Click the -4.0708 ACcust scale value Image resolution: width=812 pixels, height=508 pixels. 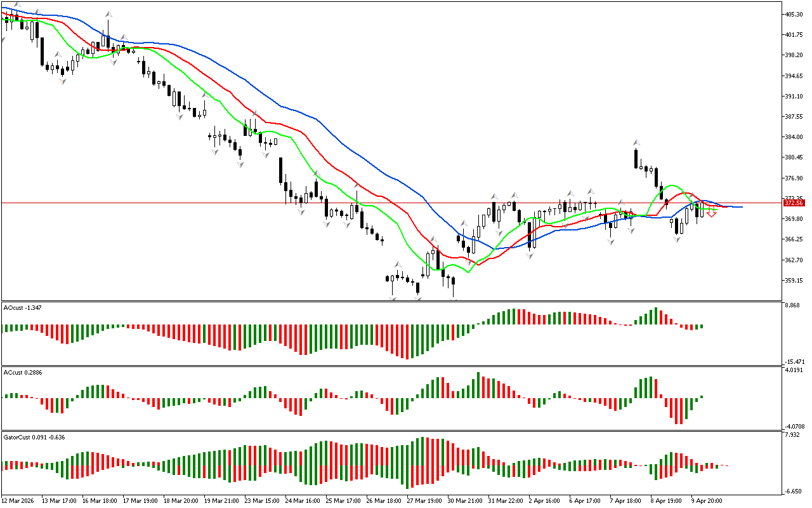(794, 426)
